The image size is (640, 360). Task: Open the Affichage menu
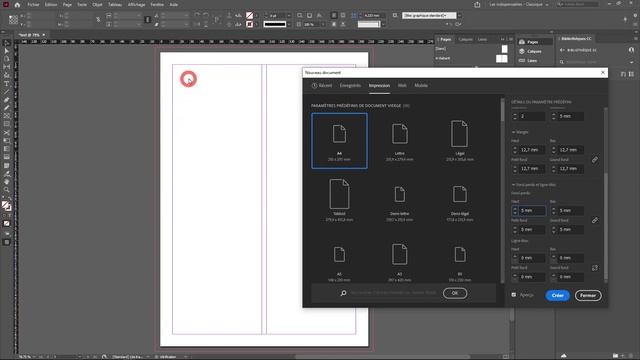pos(136,5)
